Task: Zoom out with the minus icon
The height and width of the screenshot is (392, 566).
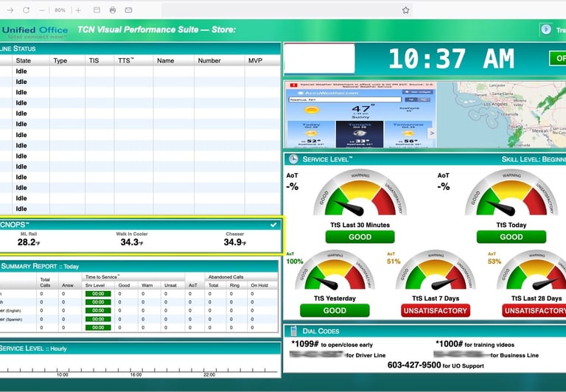Action: [x=42, y=10]
